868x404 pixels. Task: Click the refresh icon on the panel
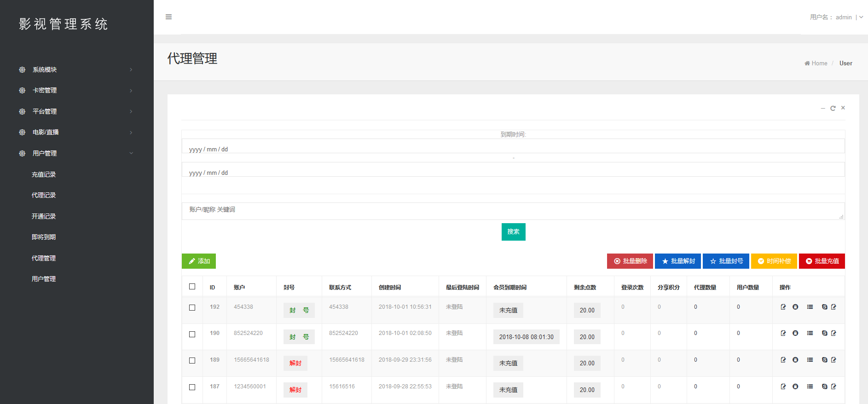[833, 108]
